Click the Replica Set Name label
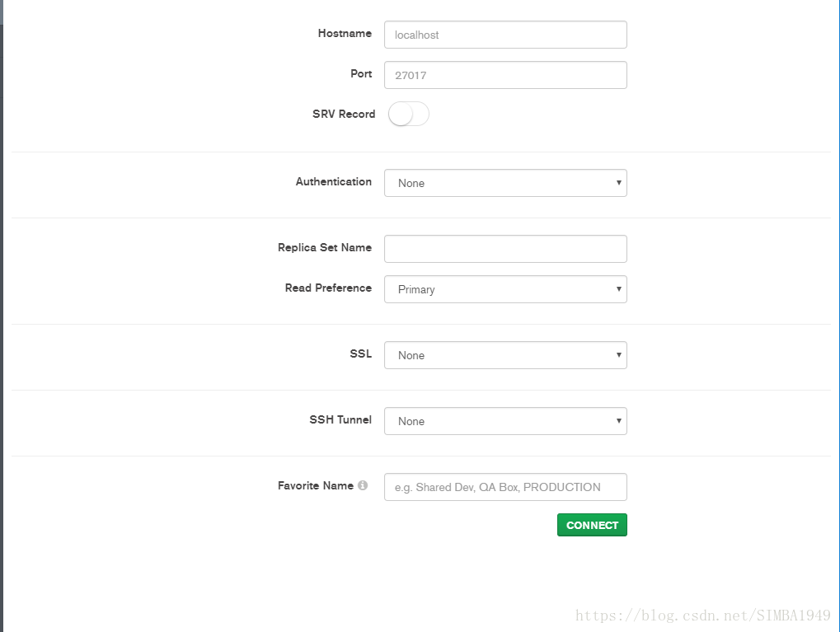Viewport: 840px width, 632px height. click(325, 247)
